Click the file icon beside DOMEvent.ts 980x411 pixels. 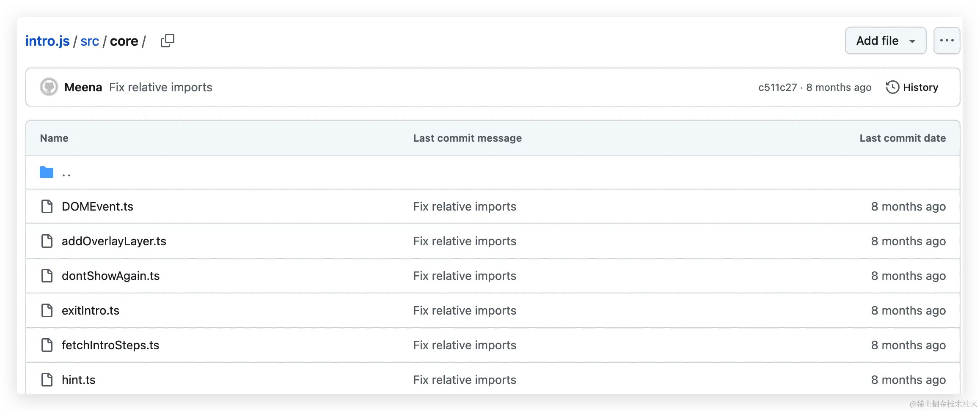coord(47,206)
